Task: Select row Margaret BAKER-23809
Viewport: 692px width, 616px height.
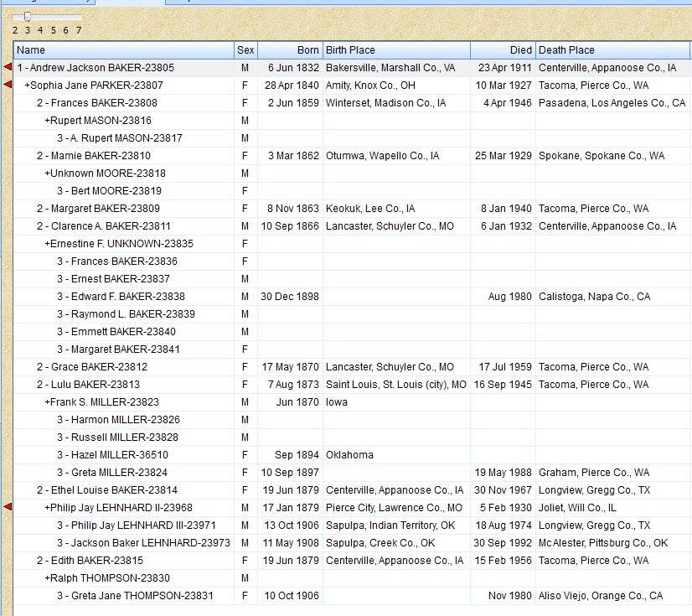Action: pyautogui.click(x=352, y=209)
